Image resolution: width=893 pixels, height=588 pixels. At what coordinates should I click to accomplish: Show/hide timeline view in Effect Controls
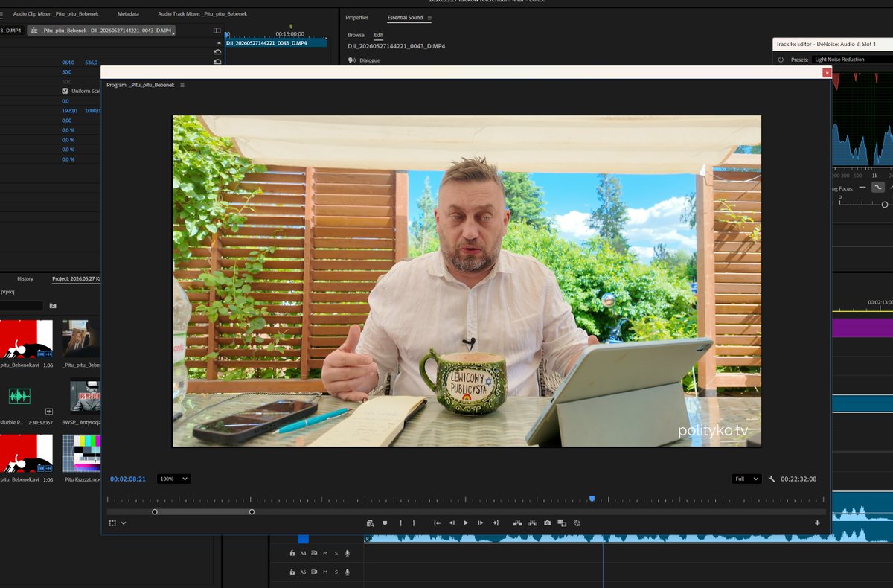pos(217,31)
